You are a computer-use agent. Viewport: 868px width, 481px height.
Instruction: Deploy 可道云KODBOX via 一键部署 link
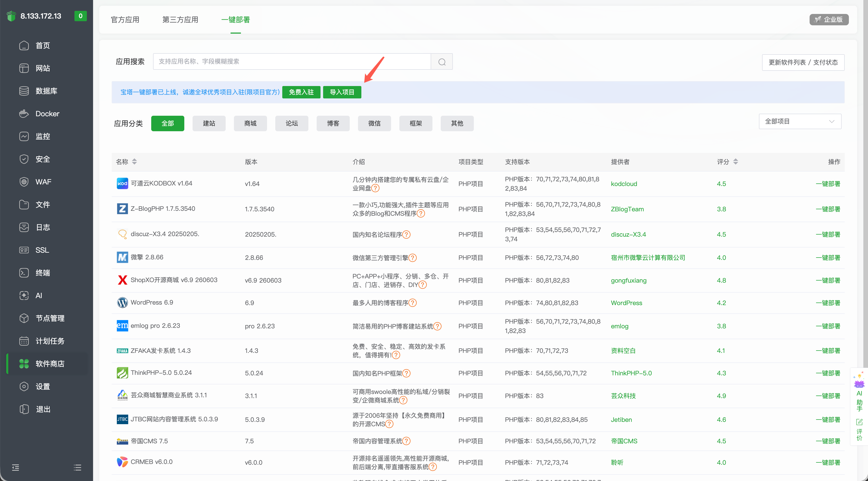[x=828, y=184]
